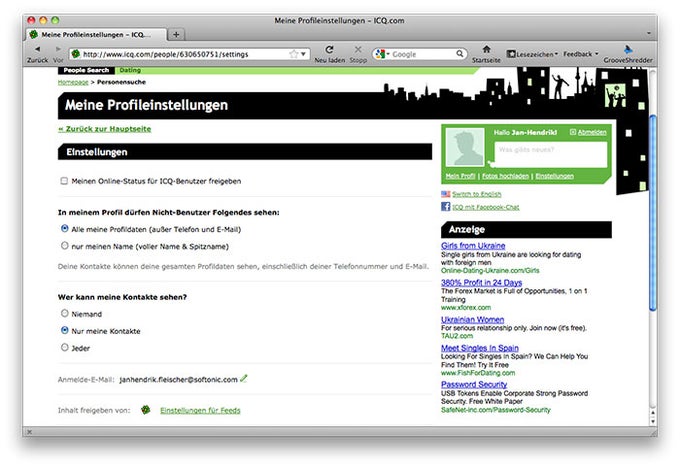This screenshot has width=680, height=468.
Task: Select 'nur meinen Name' radio option
Action: coord(65,245)
